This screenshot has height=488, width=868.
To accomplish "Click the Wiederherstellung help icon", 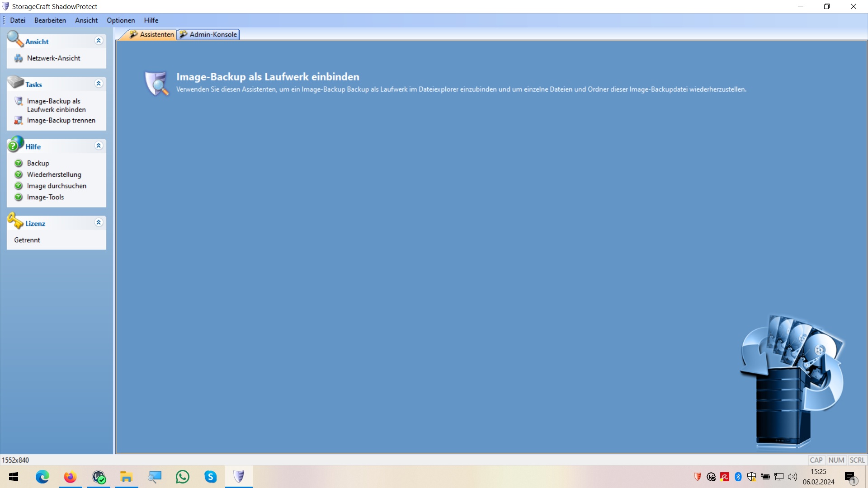I will click(x=19, y=174).
